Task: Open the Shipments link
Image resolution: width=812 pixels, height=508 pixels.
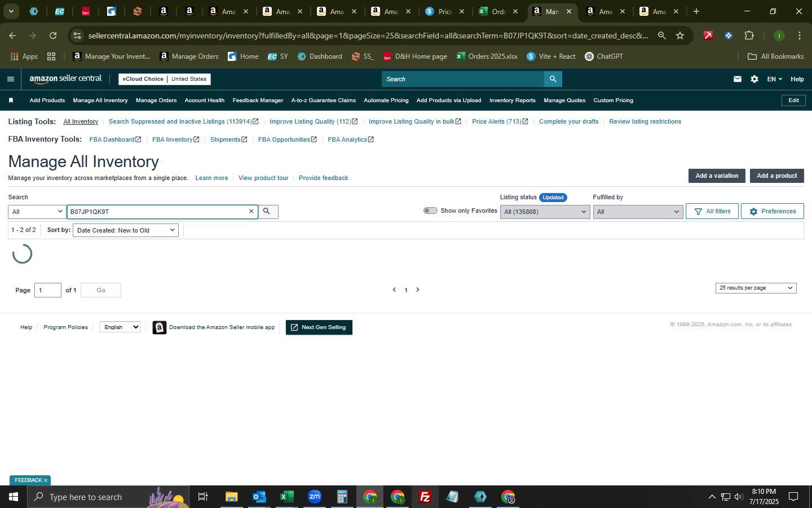Action: tap(228, 139)
